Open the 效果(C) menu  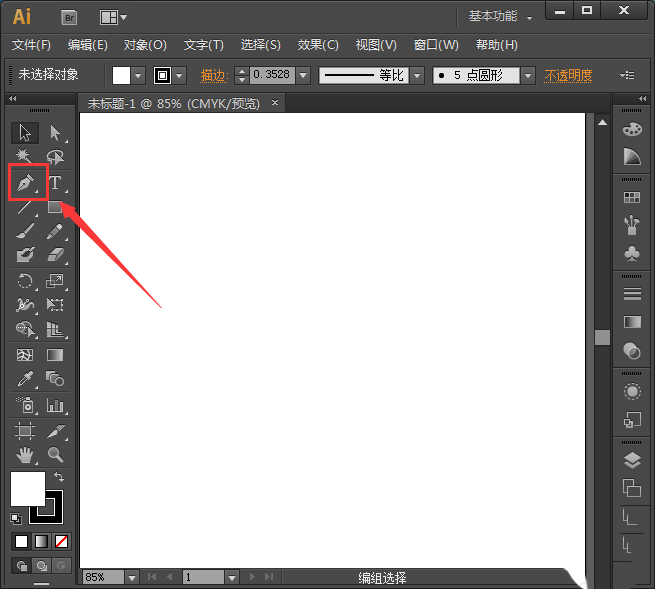pyautogui.click(x=318, y=45)
